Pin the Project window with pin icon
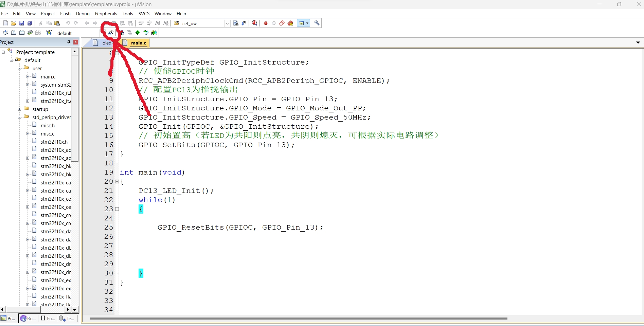Image resolution: width=644 pixels, height=326 pixels. pyautogui.click(x=68, y=42)
